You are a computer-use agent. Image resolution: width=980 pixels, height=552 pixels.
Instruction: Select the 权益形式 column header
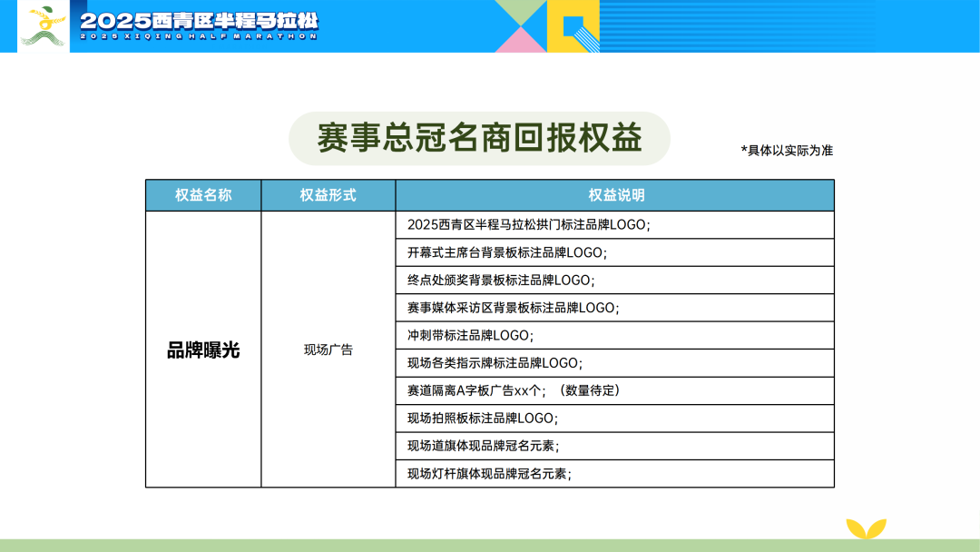pyautogui.click(x=328, y=195)
